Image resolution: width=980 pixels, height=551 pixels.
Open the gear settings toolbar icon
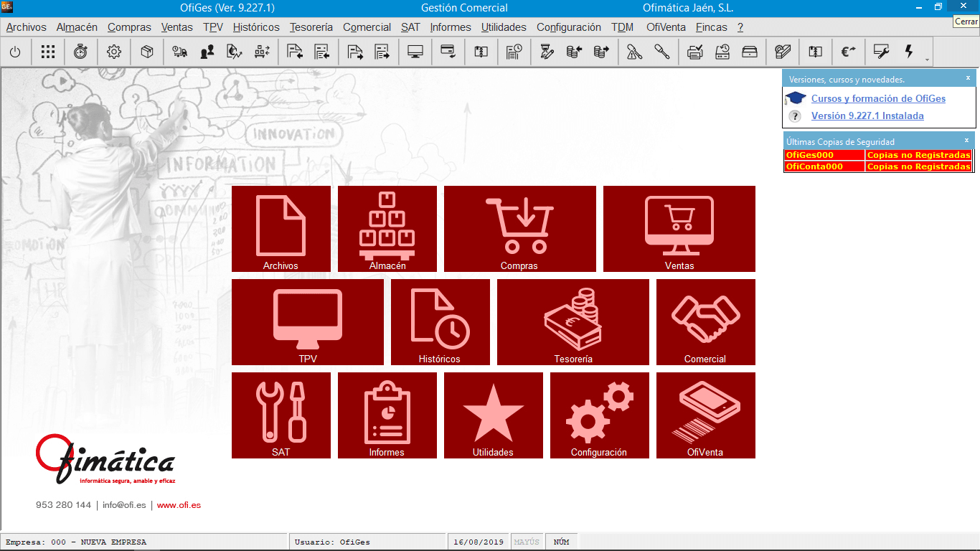tap(113, 52)
